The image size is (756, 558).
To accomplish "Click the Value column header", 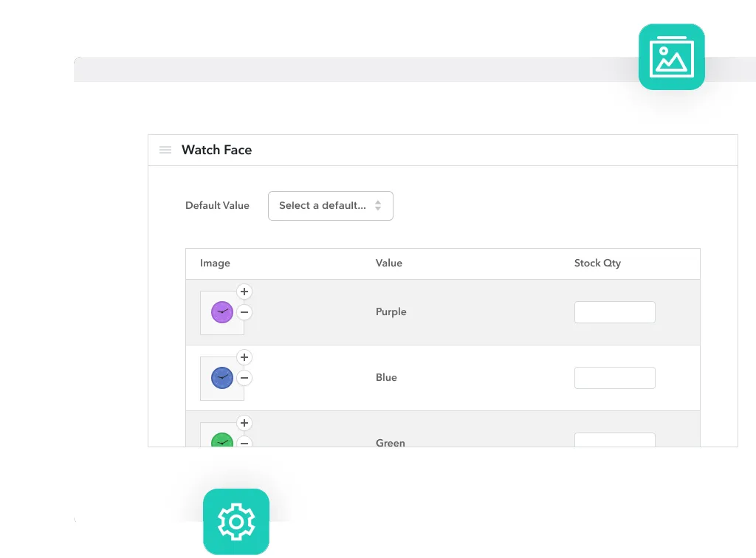I will pyautogui.click(x=388, y=263).
